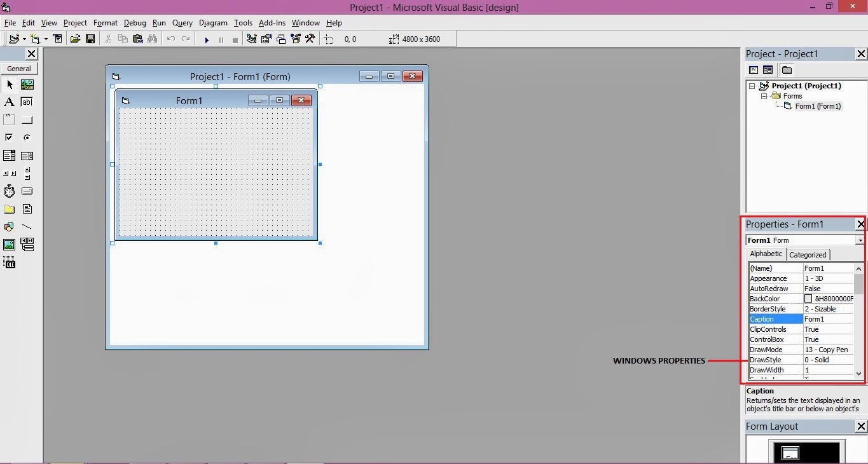Image resolution: width=868 pixels, height=464 pixels.
Task: Switch to the Categorized properties tab
Action: tap(808, 254)
